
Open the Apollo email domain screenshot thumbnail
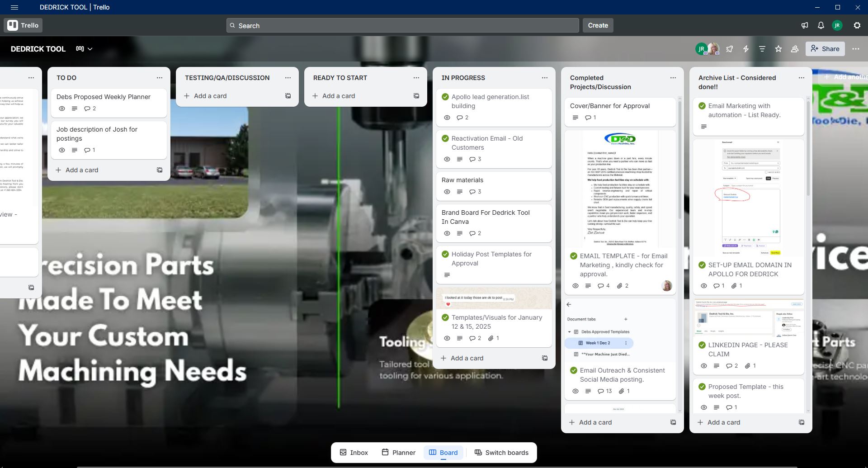[749, 198]
